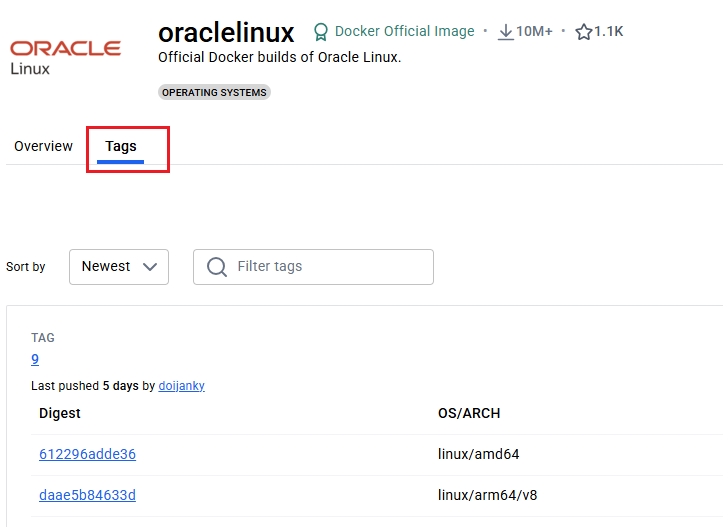Viewport: 723px width, 527px height.
Task: Select the Tags tab
Action: [121, 146]
